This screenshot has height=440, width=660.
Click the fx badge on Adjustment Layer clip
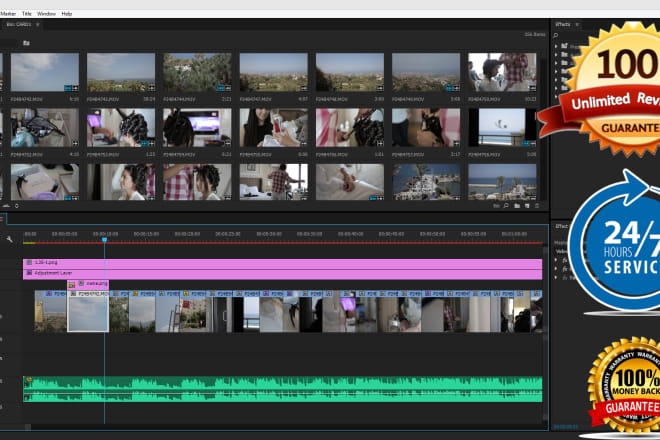(29, 273)
